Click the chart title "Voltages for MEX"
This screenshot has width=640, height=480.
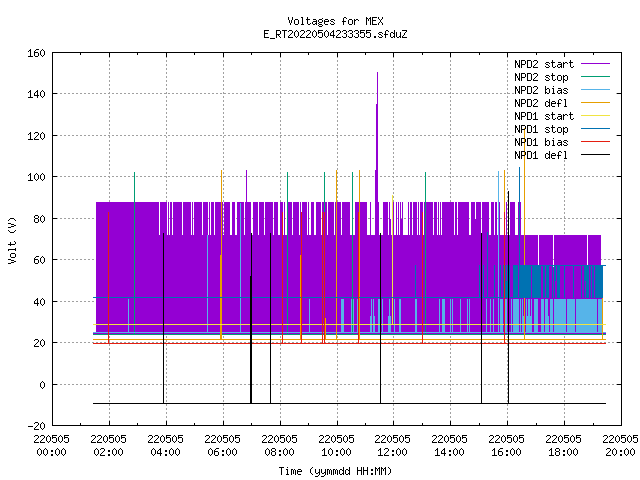pyautogui.click(x=335, y=21)
